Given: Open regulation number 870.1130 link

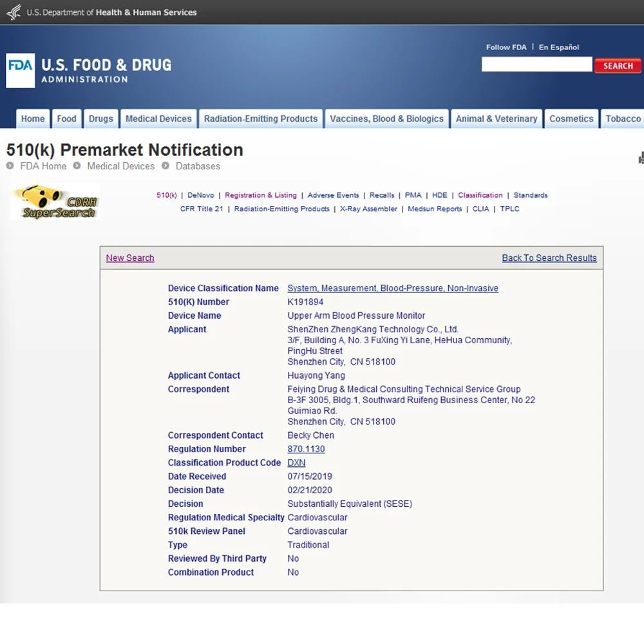Looking at the screenshot, I should [306, 449].
